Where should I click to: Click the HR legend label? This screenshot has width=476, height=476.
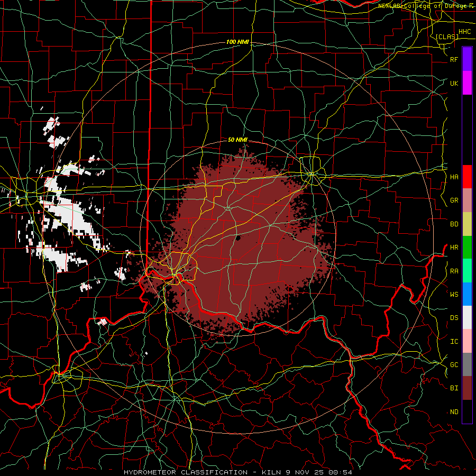pyautogui.click(x=454, y=248)
